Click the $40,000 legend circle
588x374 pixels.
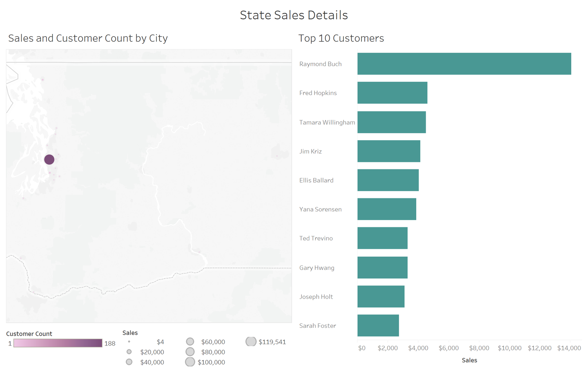tap(129, 362)
